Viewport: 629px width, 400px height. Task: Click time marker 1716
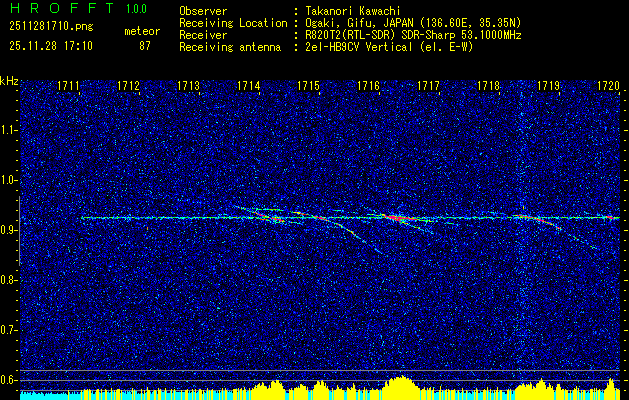368,86
